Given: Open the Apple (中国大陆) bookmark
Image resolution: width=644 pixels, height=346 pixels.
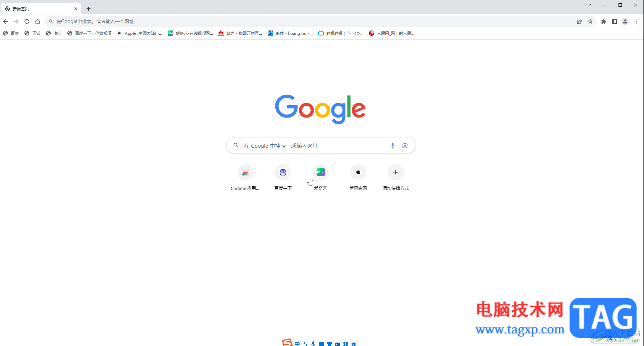Looking at the screenshot, I should coord(140,33).
